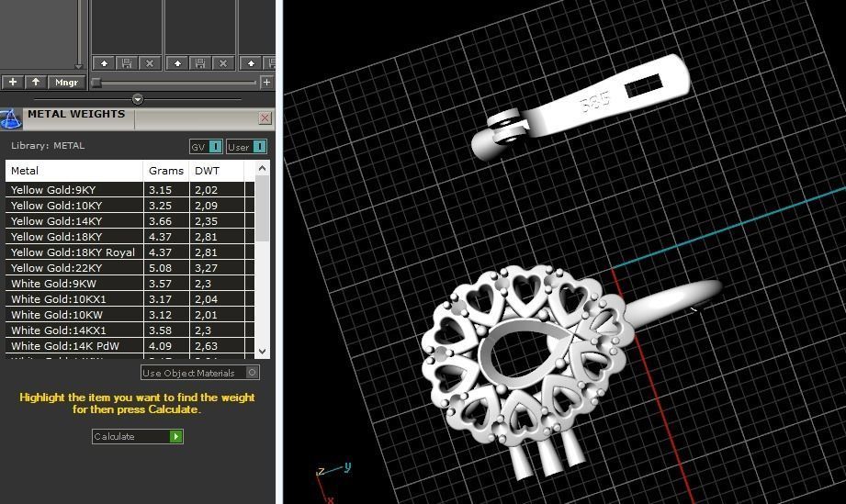The width and height of the screenshot is (846, 504).
Task: Select the Yellow Gold:14KY row
Action: coord(130,221)
